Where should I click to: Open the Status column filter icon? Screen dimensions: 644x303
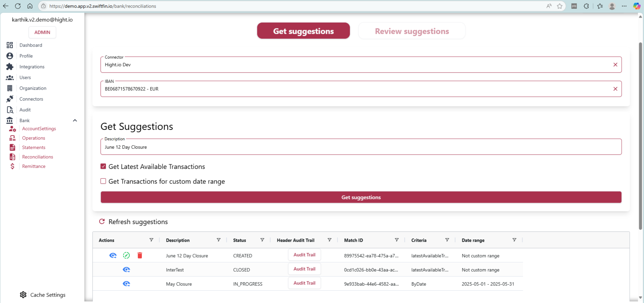262,240
